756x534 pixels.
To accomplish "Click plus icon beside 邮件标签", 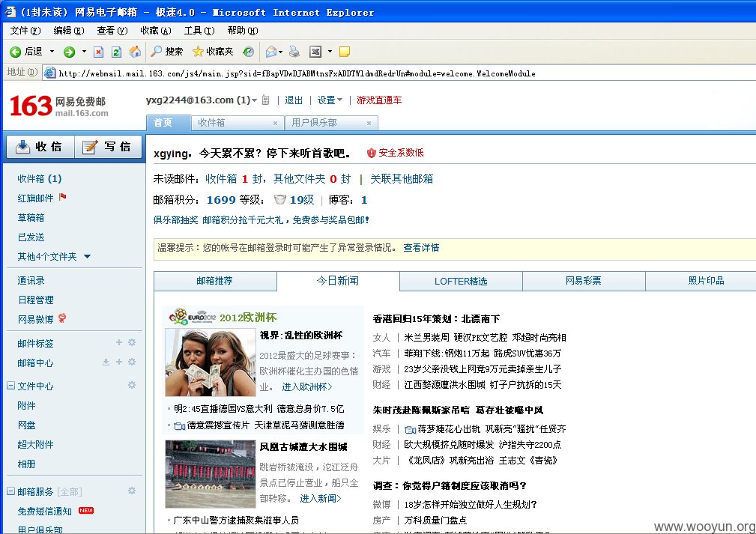I will [x=119, y=342].
